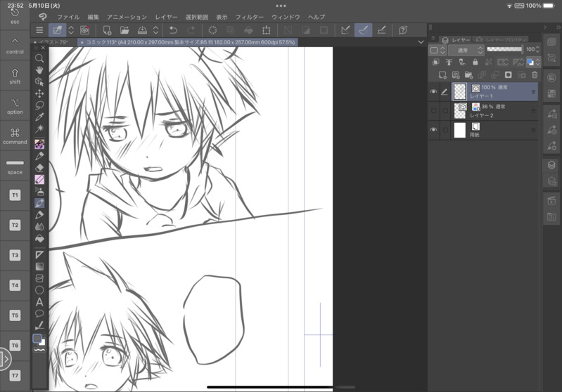The width and height of the screenshot is (562, 392).
Task: Hide the 用紙 paper layer eye
Action: tap(433, 129)
